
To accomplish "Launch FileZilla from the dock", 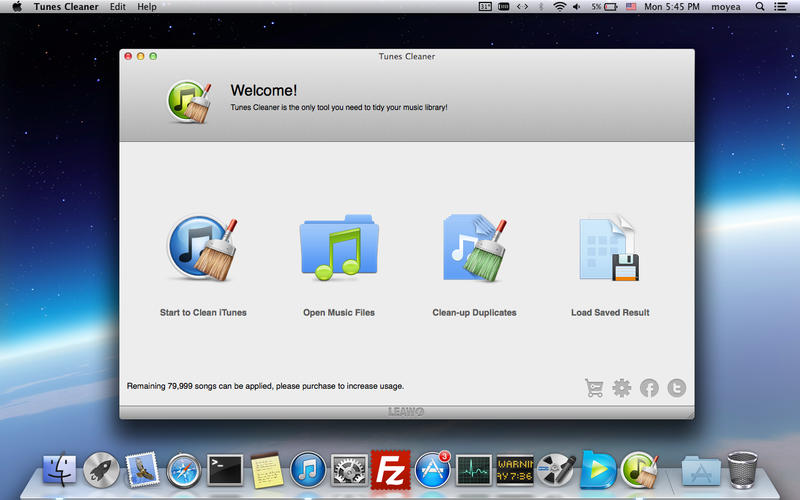I will pyautogui.click(x=390, y=468).
